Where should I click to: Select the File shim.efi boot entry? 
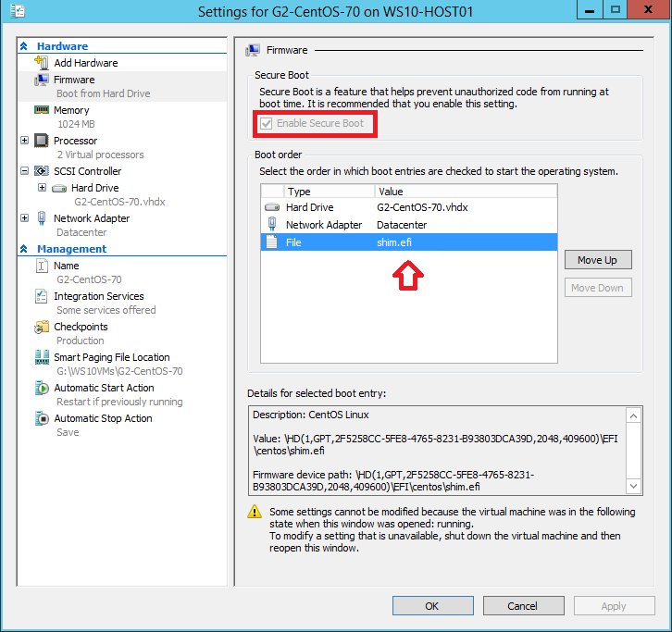point(409,242)
